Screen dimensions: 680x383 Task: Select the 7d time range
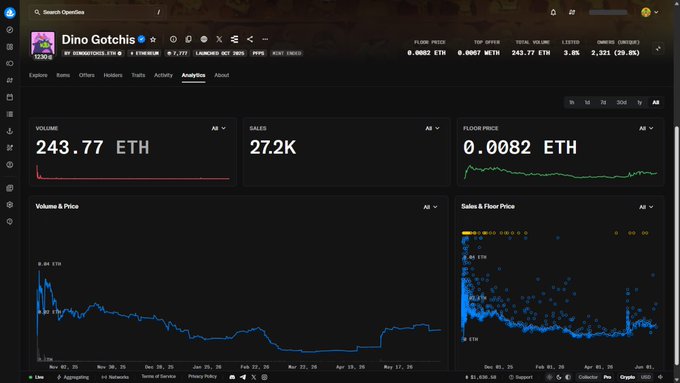pyautogui.click(x=603, y=102)
